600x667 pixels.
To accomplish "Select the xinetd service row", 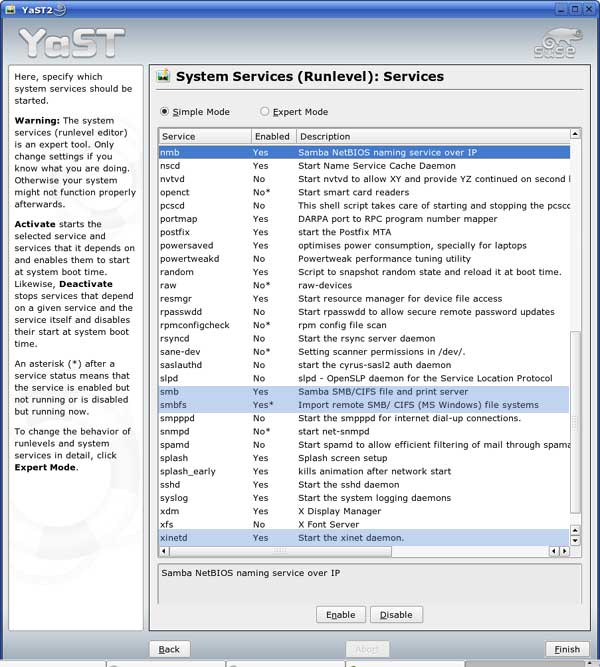I will (x=364, y=538).
